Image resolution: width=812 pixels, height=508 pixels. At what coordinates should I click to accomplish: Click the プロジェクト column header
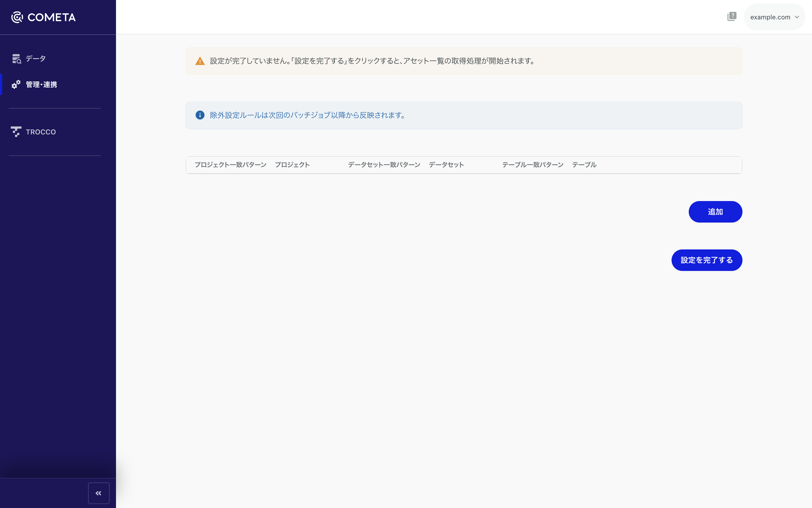point(292,164)
